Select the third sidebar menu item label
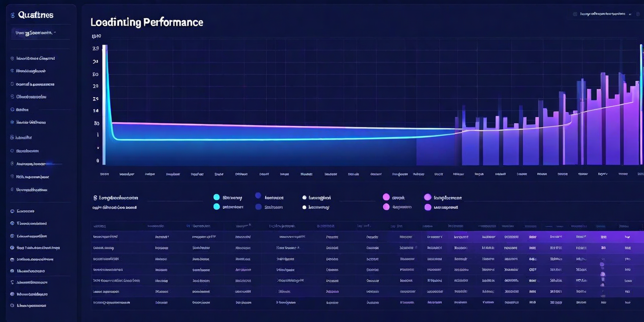Image resolution: width=644 pixels, height=322 pixels. pos(35,84)
